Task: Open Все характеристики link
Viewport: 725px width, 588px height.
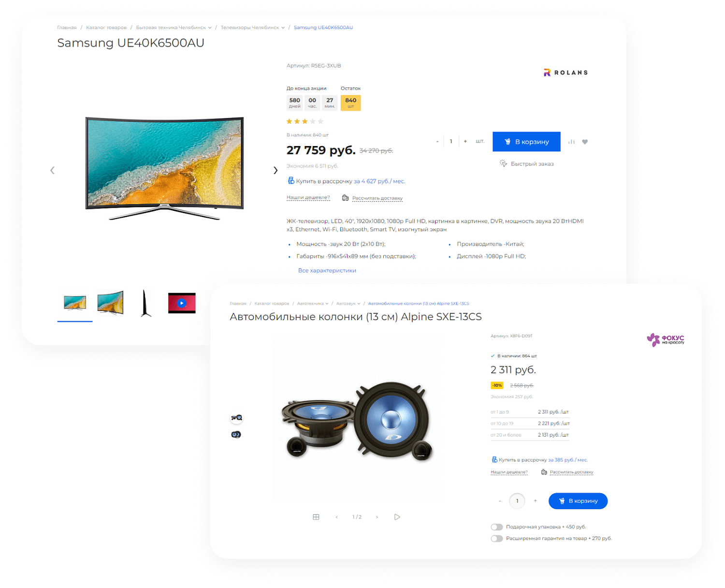Action: point(327,270)
